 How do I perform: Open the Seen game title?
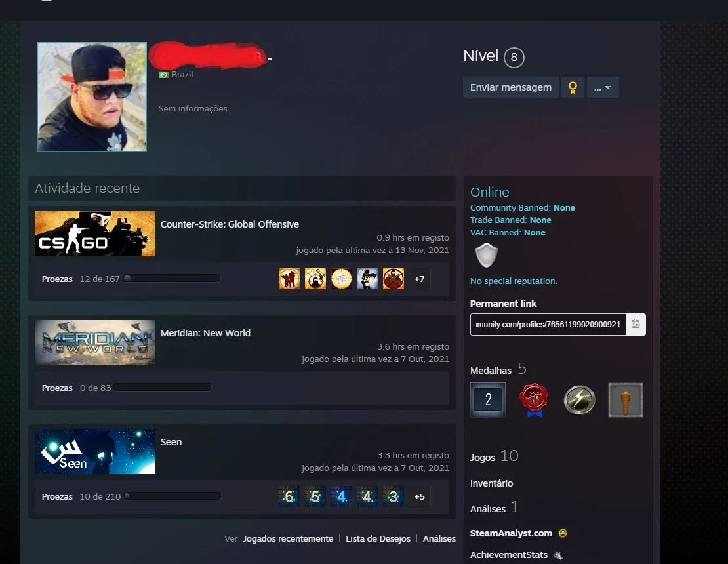[171, 442]
